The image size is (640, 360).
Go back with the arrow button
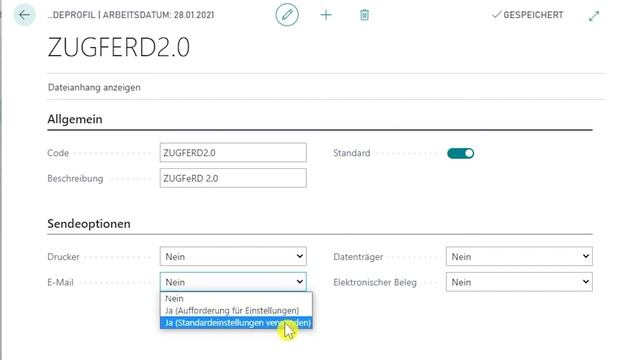(24, 15)
